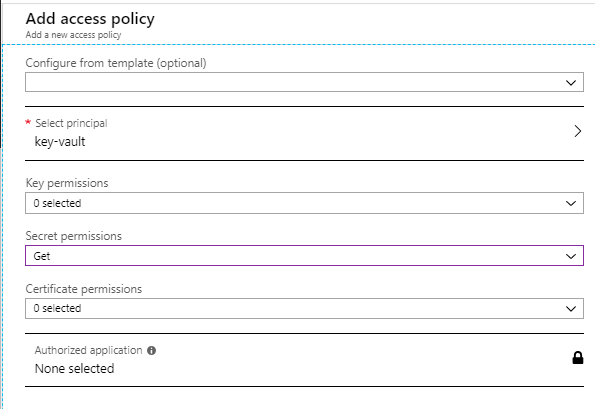This screenshot has height=409, width=595.
Task: Click the down arrow in template dropdown
Action: click(x=571, y=82)
